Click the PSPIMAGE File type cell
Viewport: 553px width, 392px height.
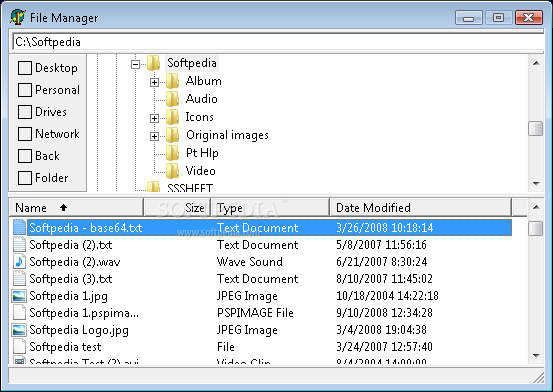255,313
